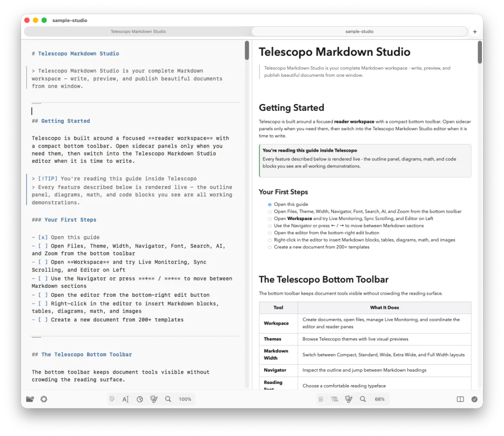Viewport: 504px width, 436px height.
Task: Click the '## Getting Started' line in editor
Action: pyautogui.click(x=61, y=121)
